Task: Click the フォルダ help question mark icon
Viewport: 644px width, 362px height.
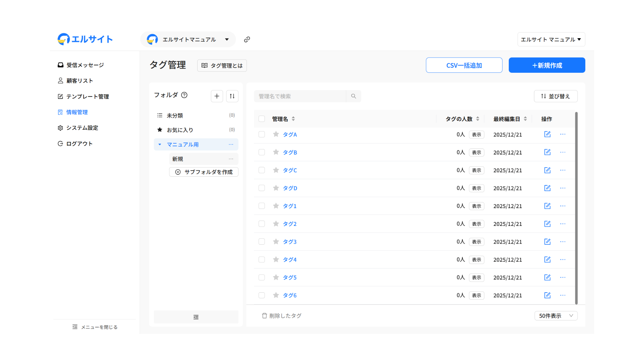Action: pos(184,95)
